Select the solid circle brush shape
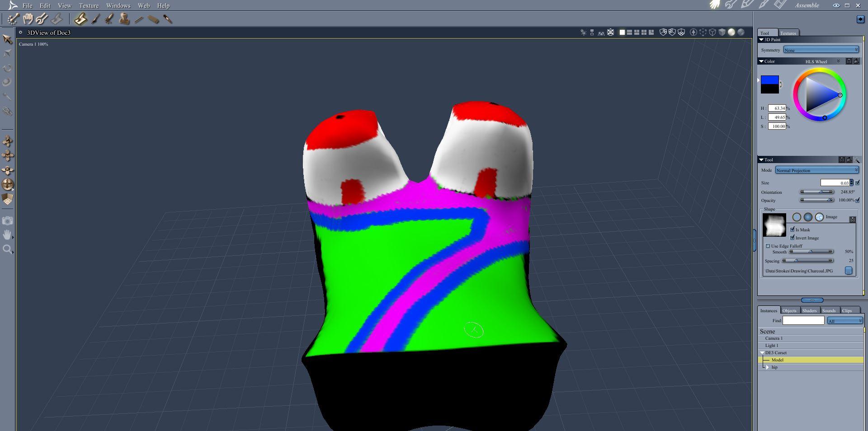 tap(808, 217)
